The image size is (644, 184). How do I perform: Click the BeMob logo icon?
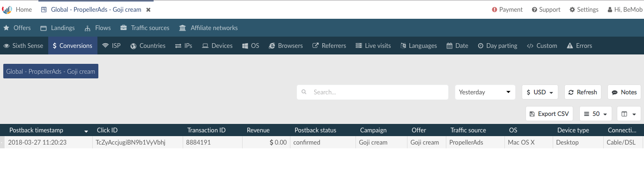tap(7, 10)
